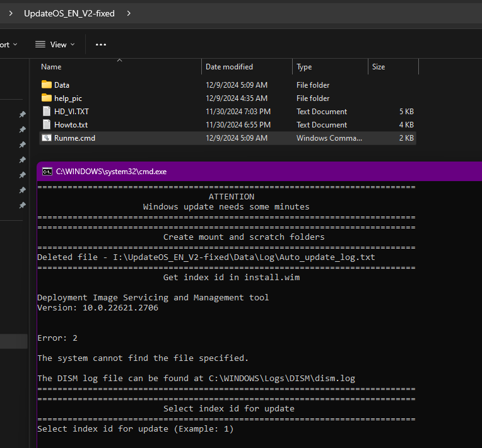Select the Runme.cmd script icon
Viewport: 482px width, 448px height.
[47, 138]
